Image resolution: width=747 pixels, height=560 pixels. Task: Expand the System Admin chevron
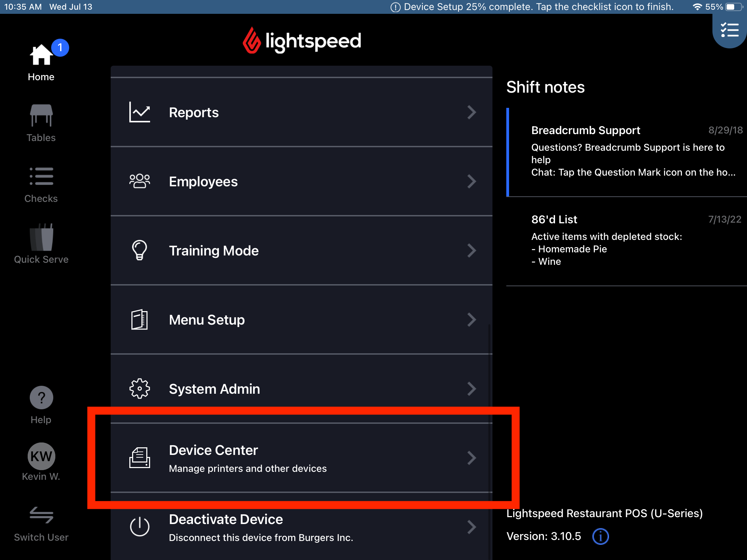click(x=471, y=389)
